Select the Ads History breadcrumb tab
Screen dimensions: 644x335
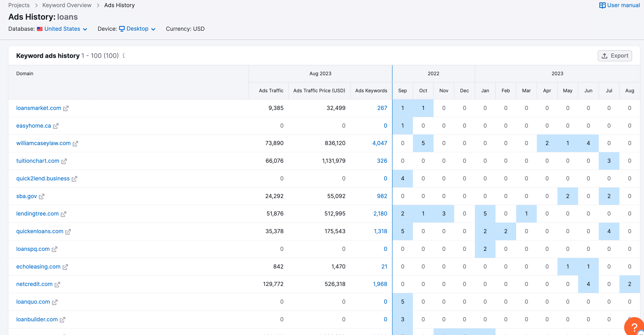pos(119,5)
